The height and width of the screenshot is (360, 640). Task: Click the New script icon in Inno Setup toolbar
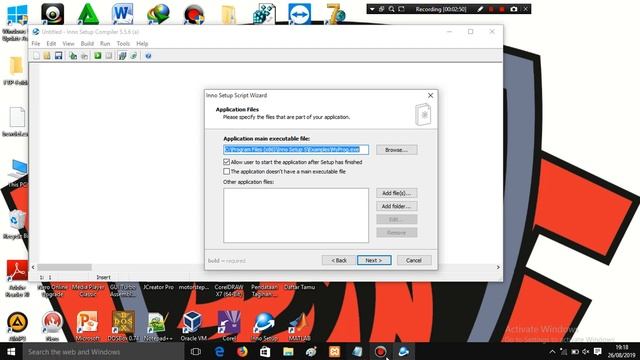point(36,56)
